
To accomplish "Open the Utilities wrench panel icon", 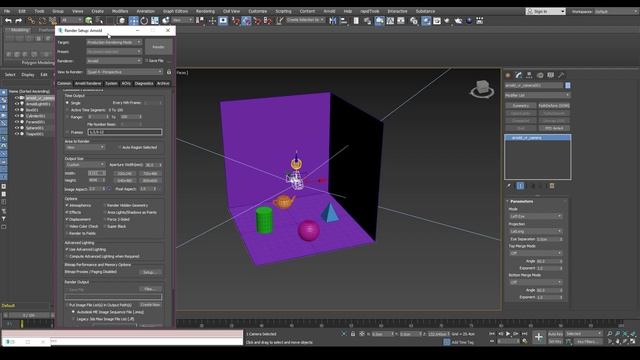I will point(561,75).
